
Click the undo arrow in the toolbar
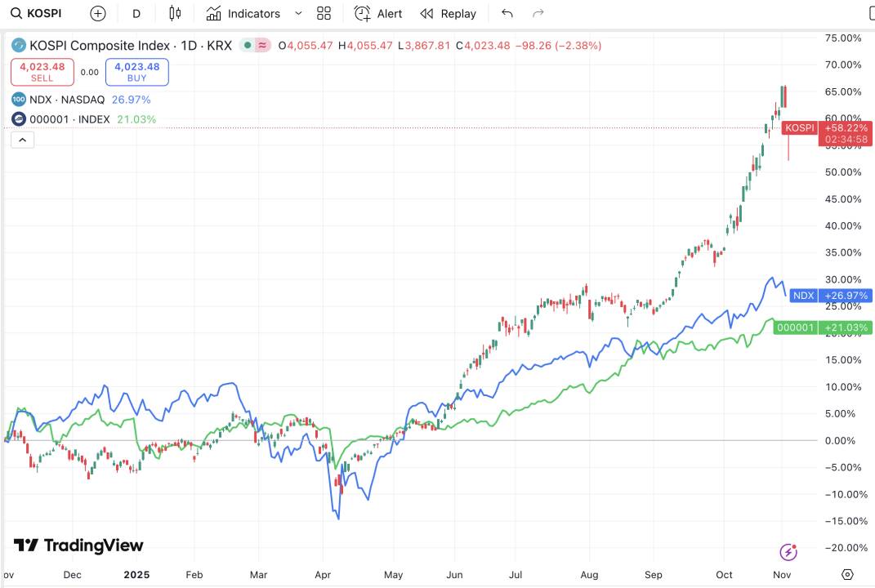[x=507, y=13]
